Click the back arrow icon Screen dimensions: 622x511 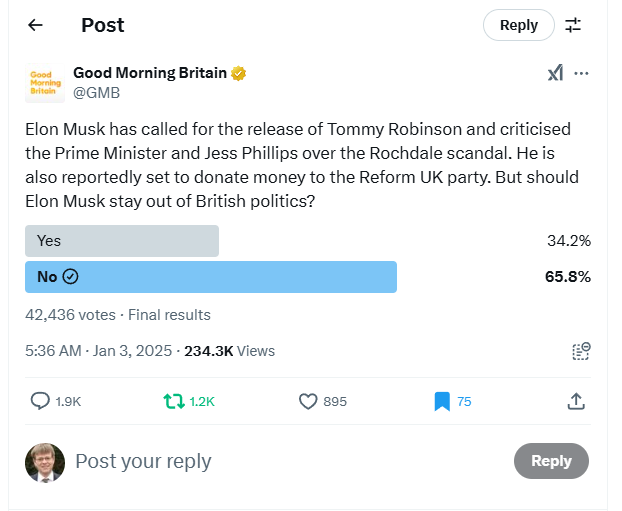(x=35, y=25)
